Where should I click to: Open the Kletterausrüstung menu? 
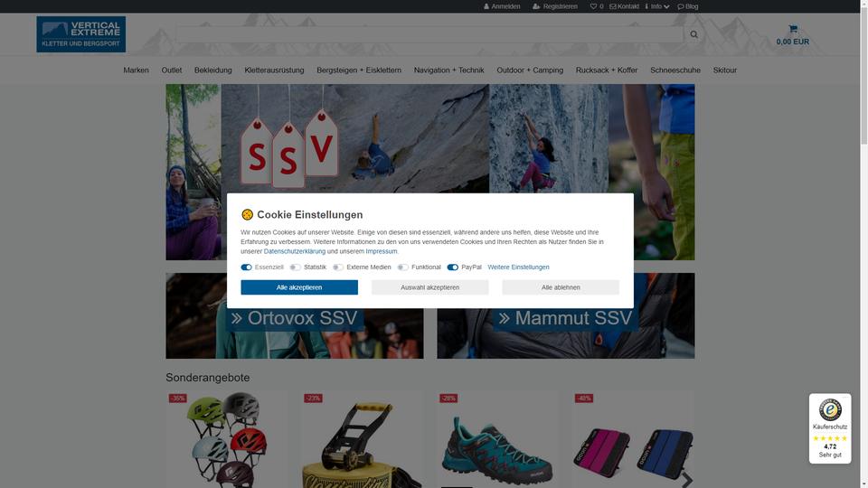point(275,70)
